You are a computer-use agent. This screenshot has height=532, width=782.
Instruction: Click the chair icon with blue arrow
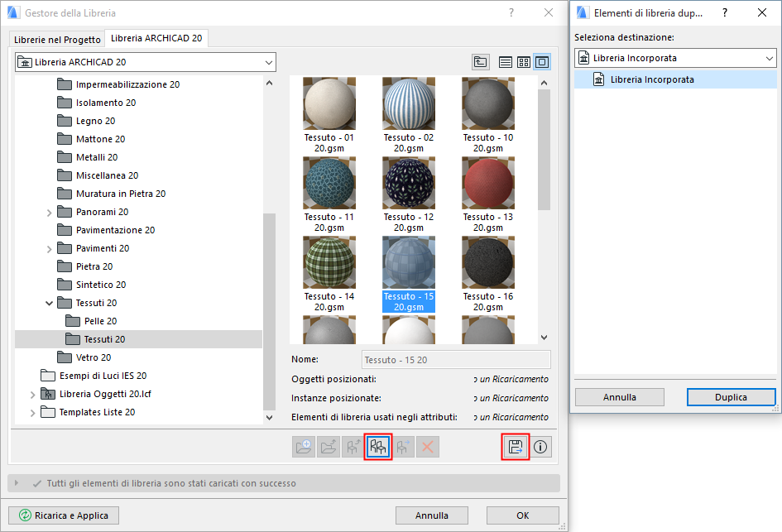point(403,447)
